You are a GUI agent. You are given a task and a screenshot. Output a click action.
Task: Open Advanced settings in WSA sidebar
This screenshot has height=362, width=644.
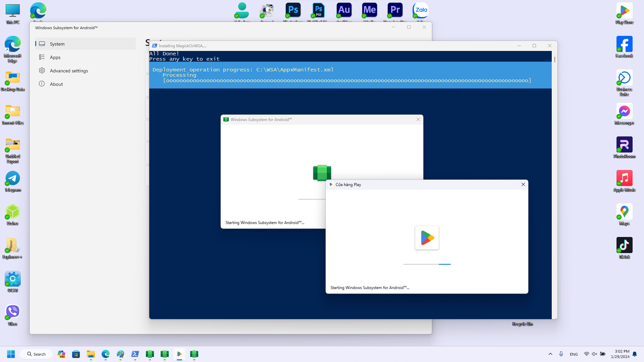pos(86,71)
